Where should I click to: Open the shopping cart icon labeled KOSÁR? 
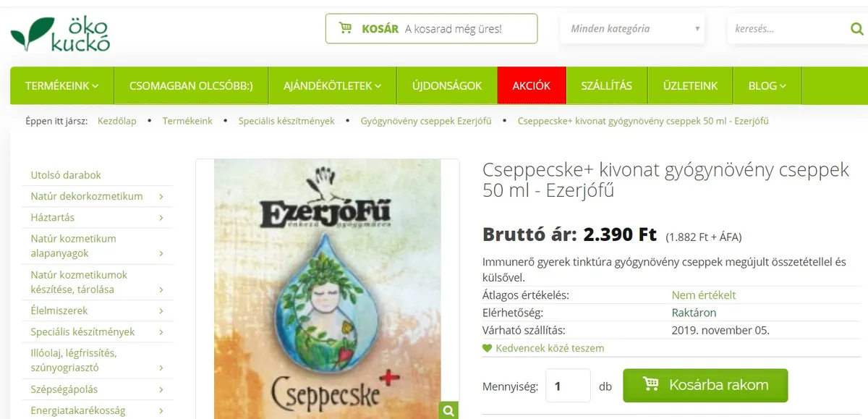(346, 29)
